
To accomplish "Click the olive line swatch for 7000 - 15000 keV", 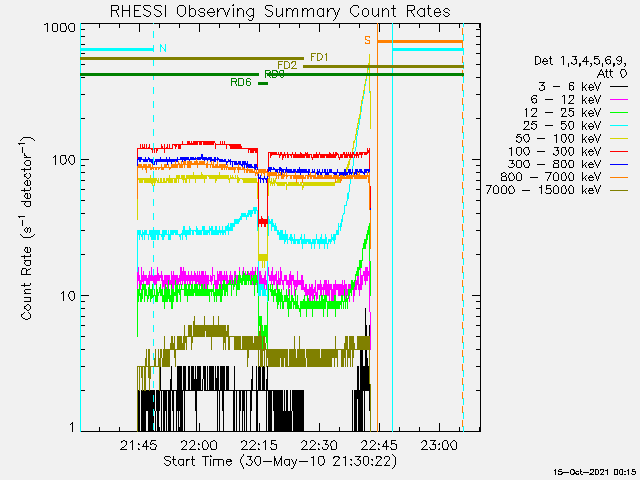I will (619, 190).
